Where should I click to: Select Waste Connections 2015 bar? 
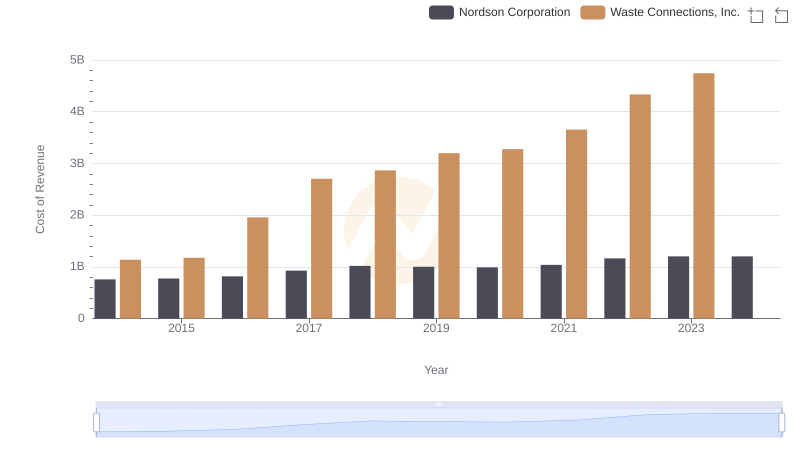point(194,288)
